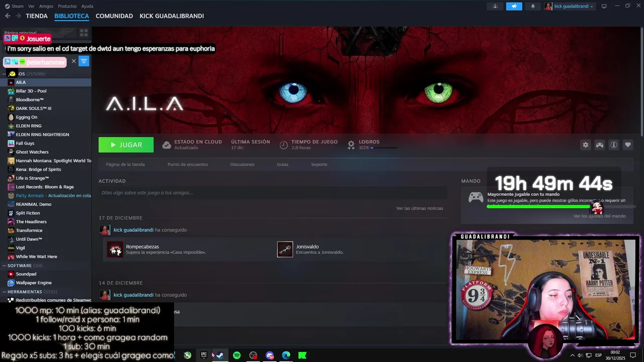The width and height of the screenshot is (644, 362).
Task: Open the A.I.L.A manage gear icon
Action: click(585, 145)
